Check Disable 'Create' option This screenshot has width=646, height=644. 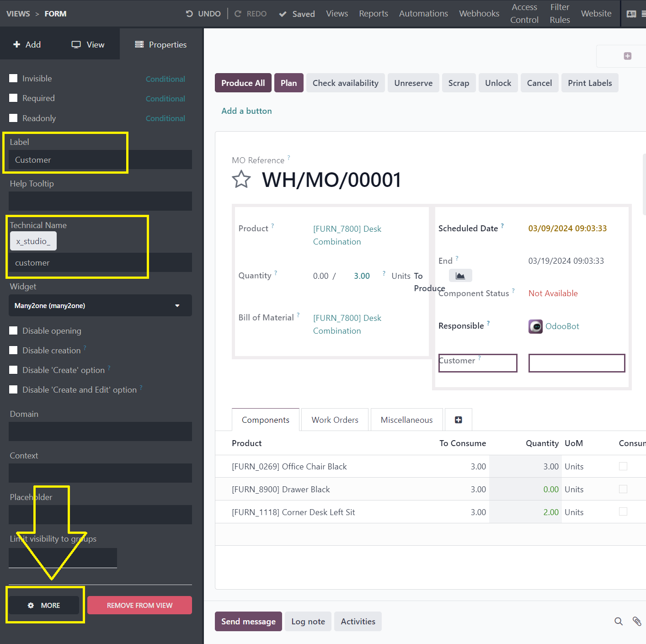14,370
